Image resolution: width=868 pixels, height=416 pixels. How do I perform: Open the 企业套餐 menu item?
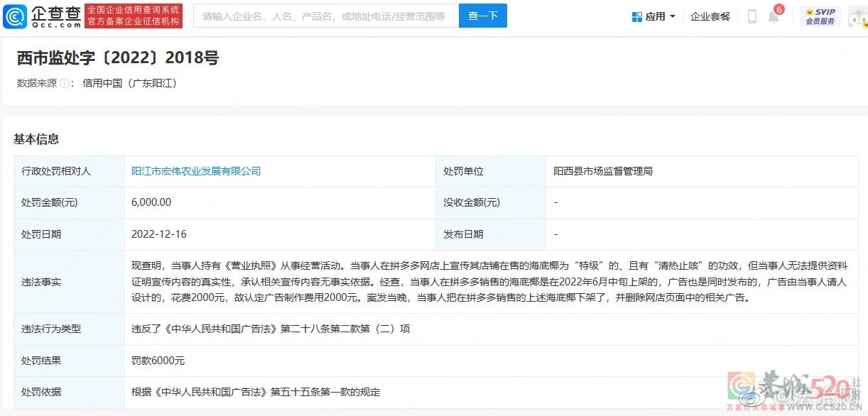coord(710,16)
